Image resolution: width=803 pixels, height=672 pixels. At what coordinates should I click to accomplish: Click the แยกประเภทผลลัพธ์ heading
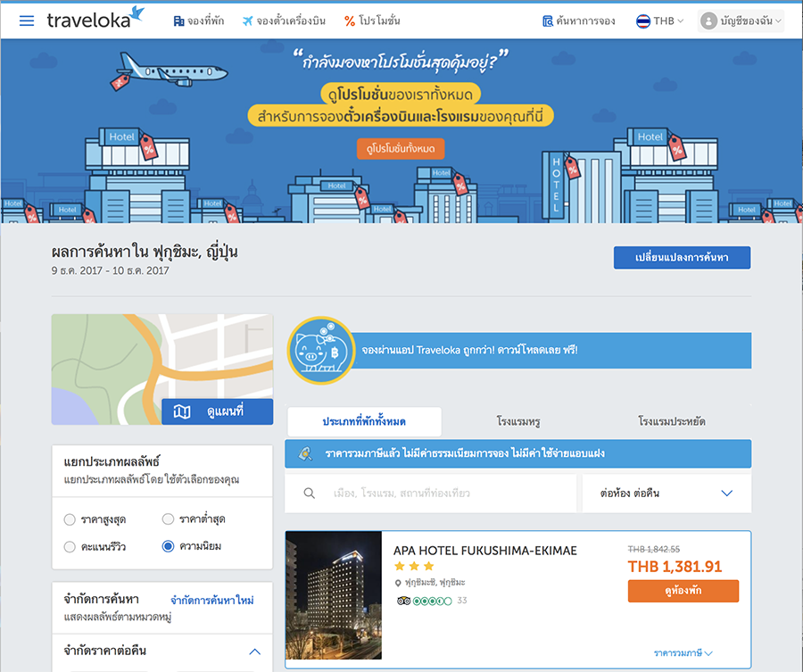tap(112, 461)
